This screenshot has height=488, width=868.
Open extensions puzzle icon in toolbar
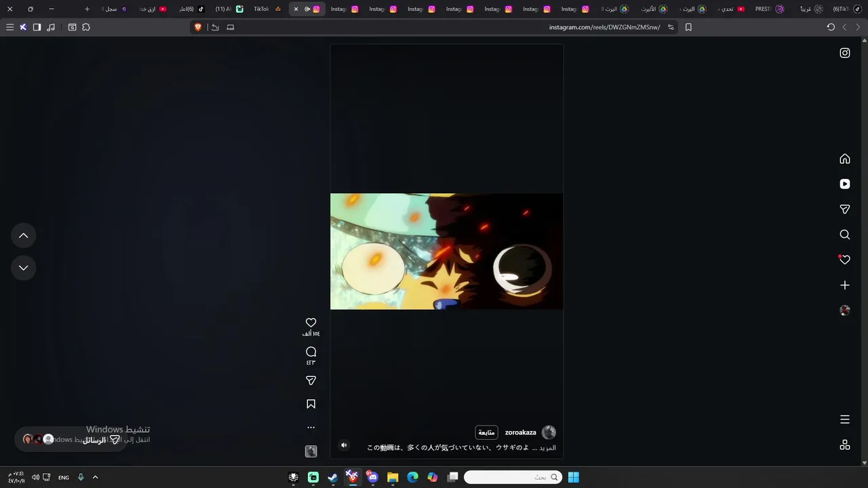click(x=86, y=27)
